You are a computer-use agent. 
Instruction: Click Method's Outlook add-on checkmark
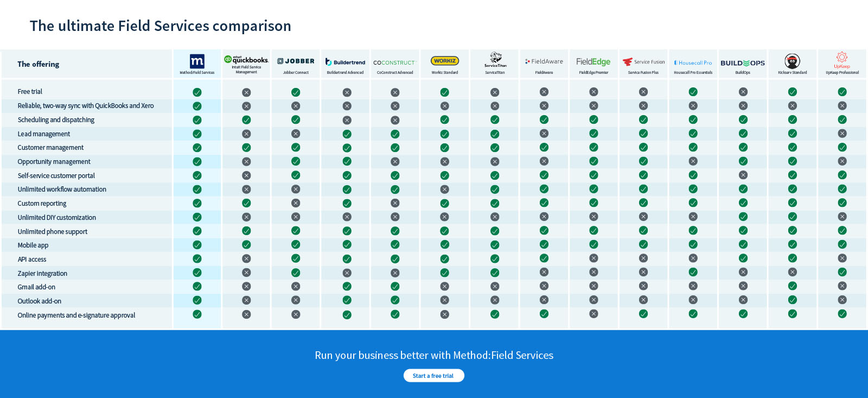click(197, 300)
